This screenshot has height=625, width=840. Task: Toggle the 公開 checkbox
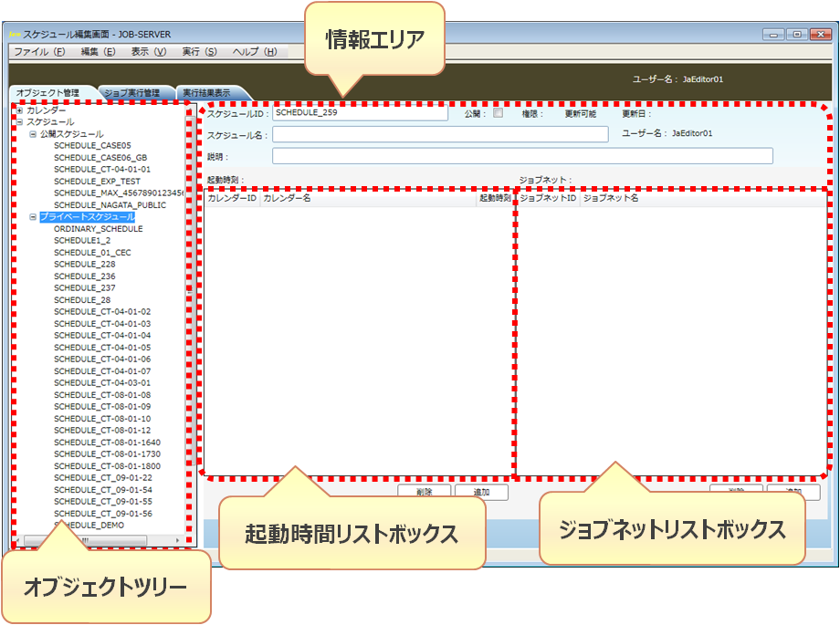tap(498, 113)
